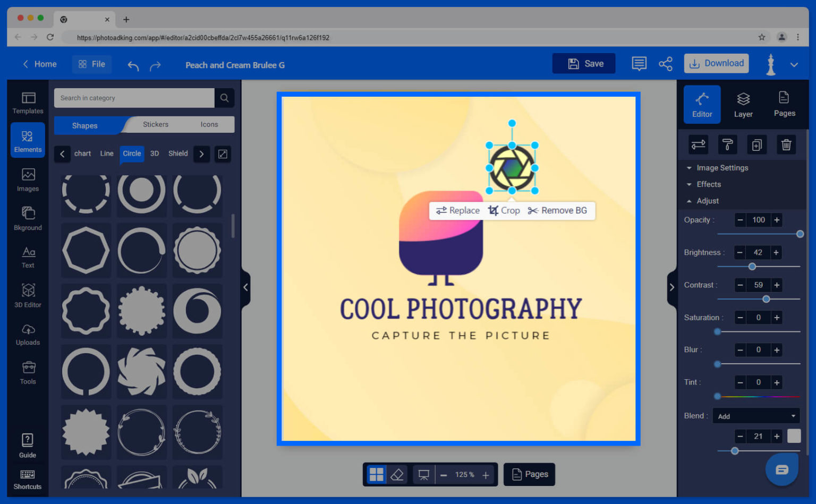Click the paint roller style icon
Viewport: 816px width, 504px height.
[x=727, y=144]
